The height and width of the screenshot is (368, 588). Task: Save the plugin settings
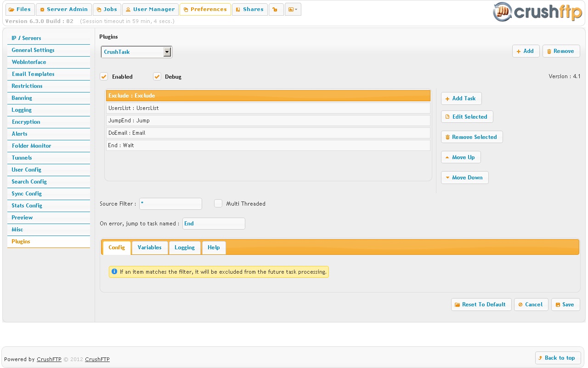coord(565,305)
